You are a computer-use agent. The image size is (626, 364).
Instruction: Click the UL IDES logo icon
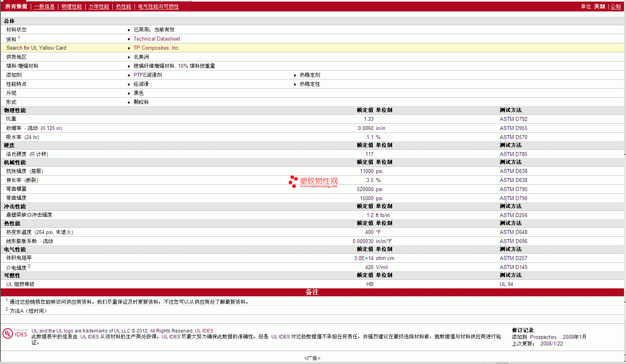15,334
